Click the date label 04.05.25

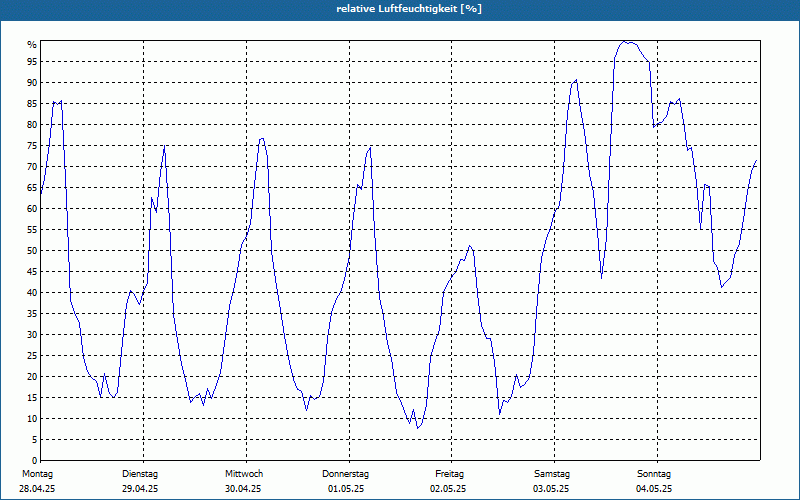point(654,489)
